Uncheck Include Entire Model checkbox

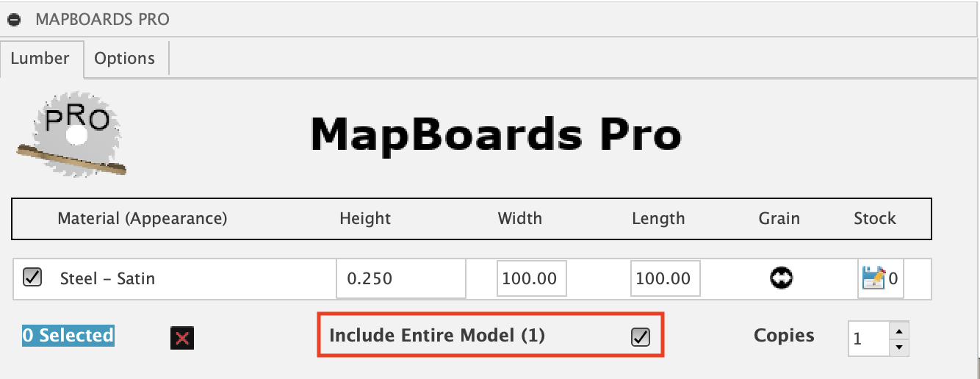(641, 336)
